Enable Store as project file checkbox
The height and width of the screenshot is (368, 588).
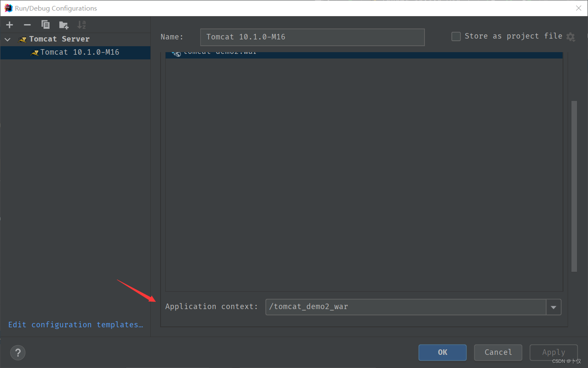coord(456,36)
